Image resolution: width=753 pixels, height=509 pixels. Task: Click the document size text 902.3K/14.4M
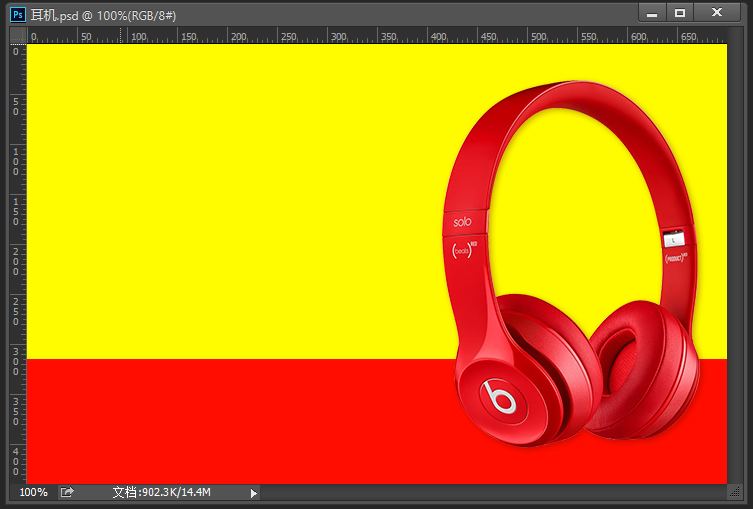[x=161, y=492]
